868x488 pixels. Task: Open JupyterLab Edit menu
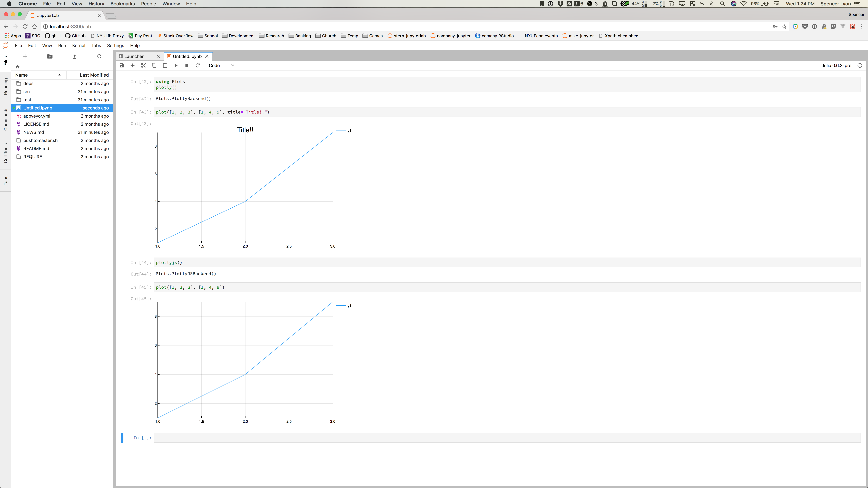pos(32,45)
